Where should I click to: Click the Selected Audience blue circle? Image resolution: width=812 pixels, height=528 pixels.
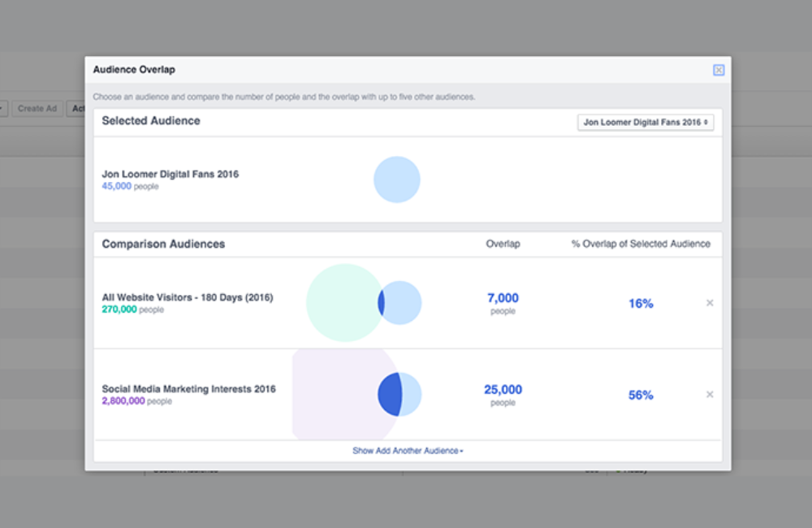click(397, 180)
